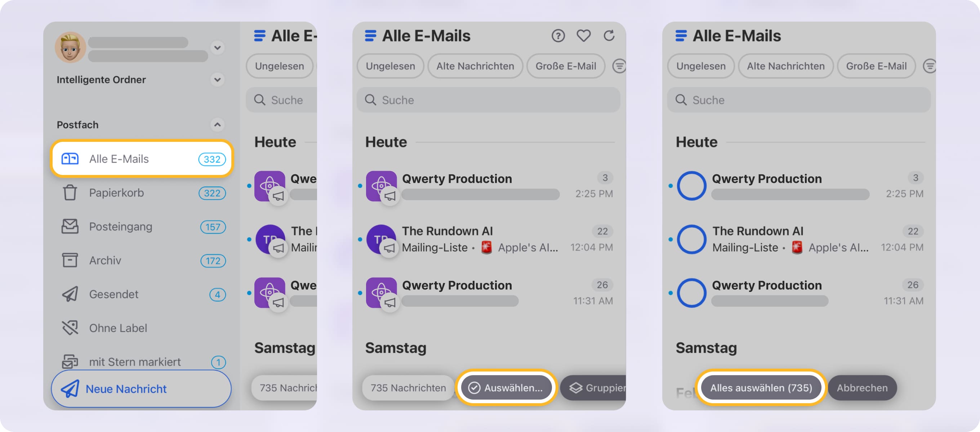Select the Qwerty Production email checkbox

[x=692, y=185]
